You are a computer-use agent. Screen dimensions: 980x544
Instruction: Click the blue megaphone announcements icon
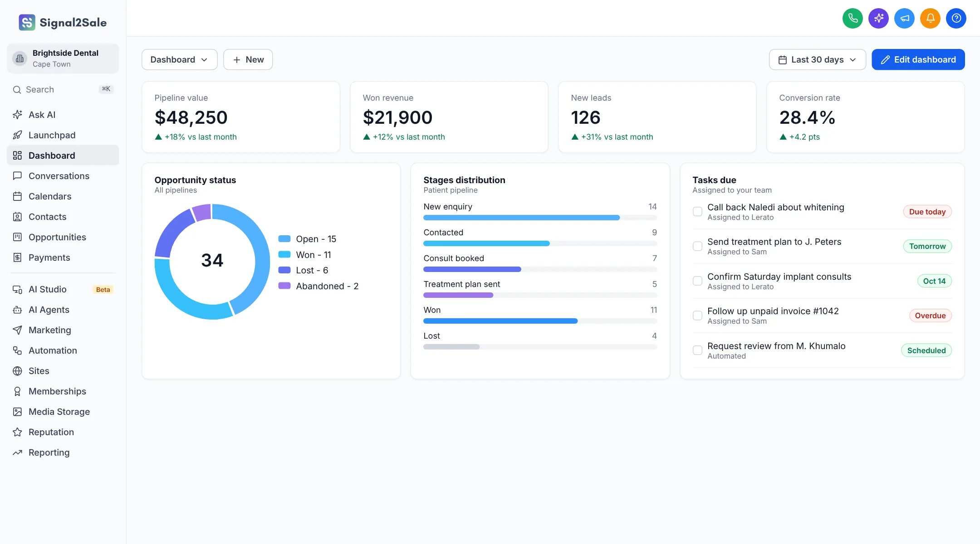tap(904, 18)
